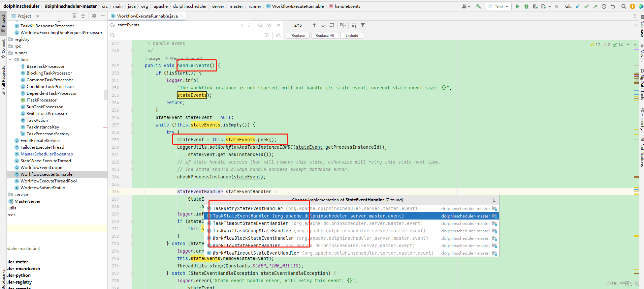Open MasterSchedulerBootstrap in project tree
Viewport: 644px width, 289px height.
46,154
